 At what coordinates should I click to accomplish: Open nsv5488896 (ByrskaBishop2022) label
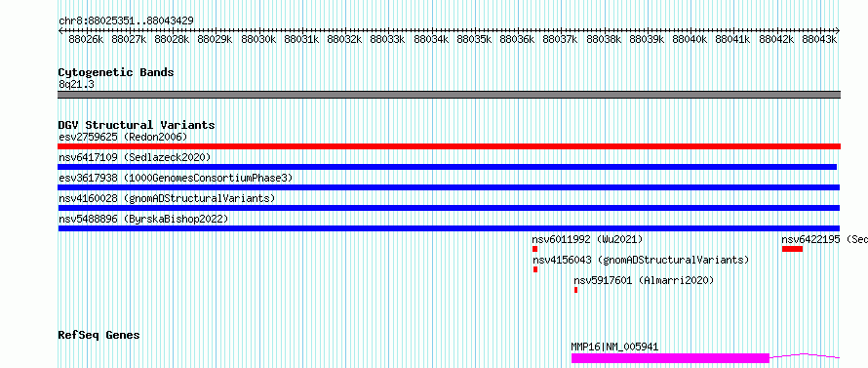(143, 219)
